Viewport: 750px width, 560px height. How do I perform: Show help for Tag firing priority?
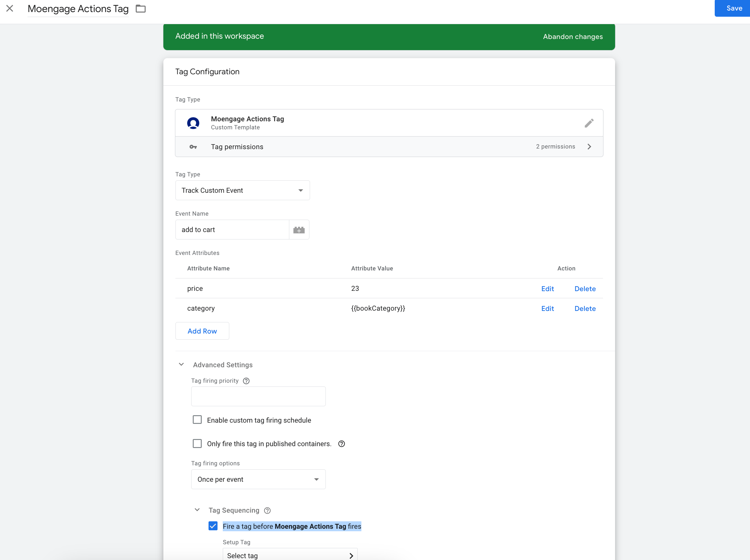click(x=246, y=381)
